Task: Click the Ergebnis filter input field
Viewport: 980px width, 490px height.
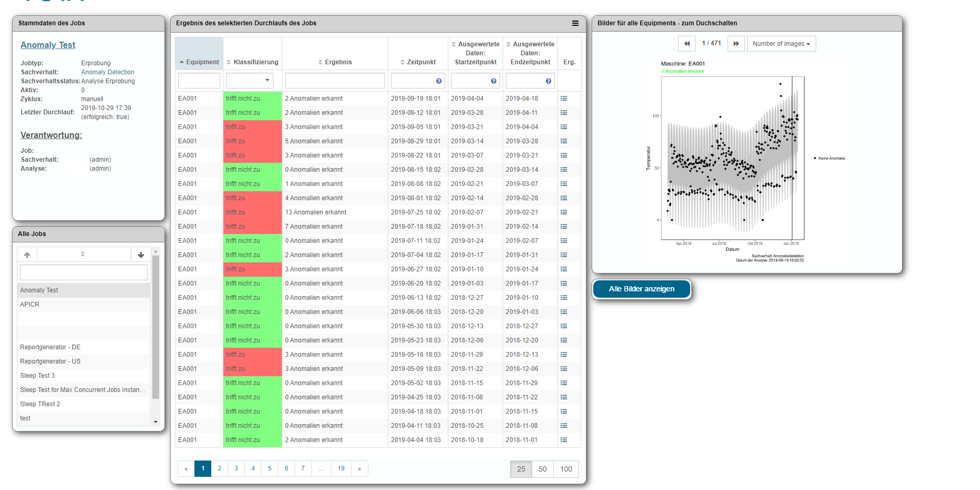Action: (335, 81)
